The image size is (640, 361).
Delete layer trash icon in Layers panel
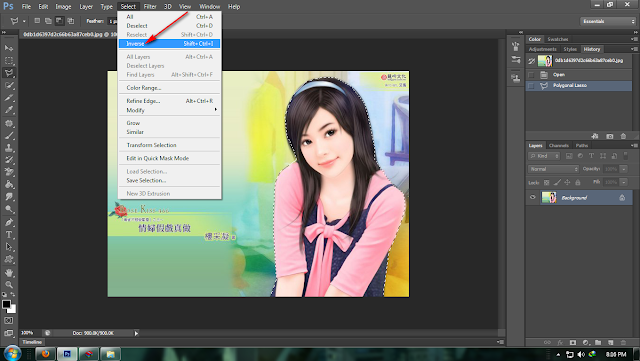tap(623, 342)
